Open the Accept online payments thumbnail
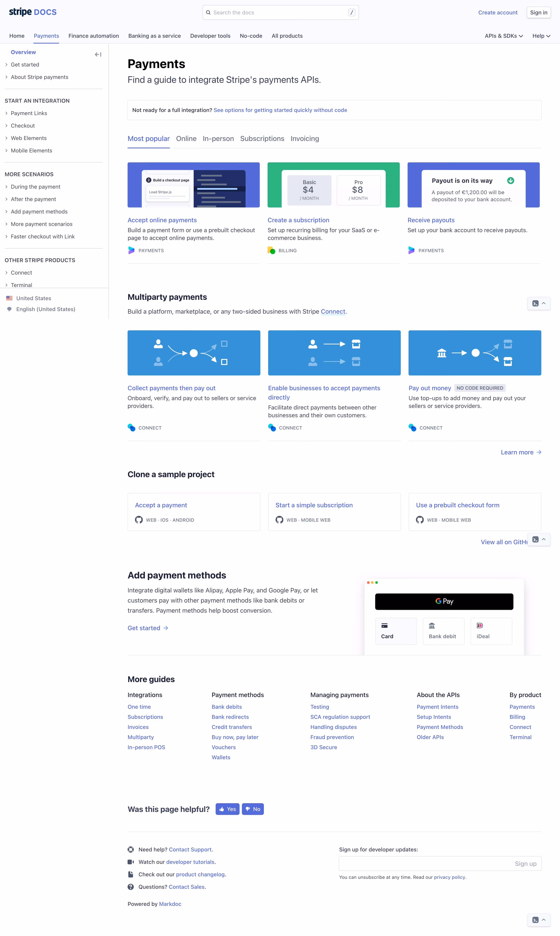Viewport: 560px width, 936px height. coord(194,185)
